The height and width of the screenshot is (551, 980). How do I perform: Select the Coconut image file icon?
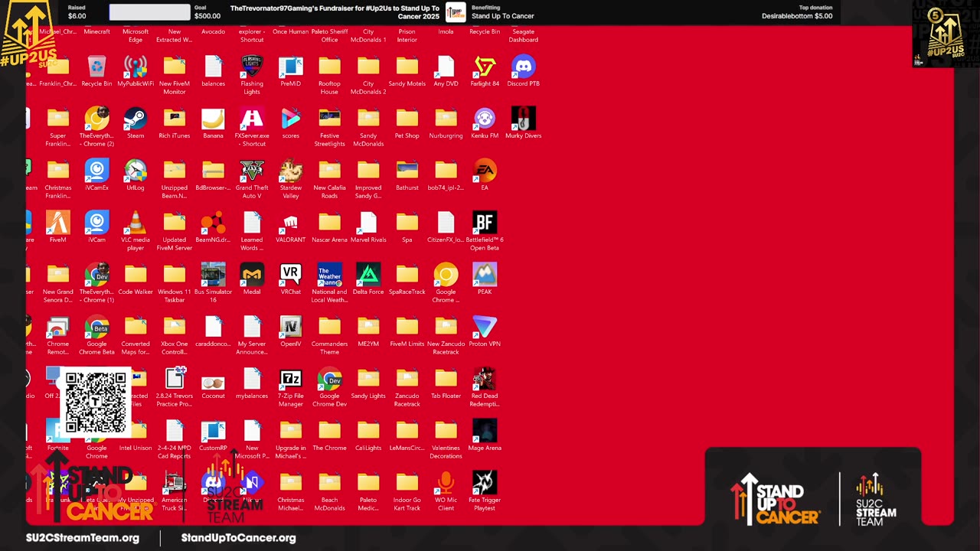click(x=213, y=383)
